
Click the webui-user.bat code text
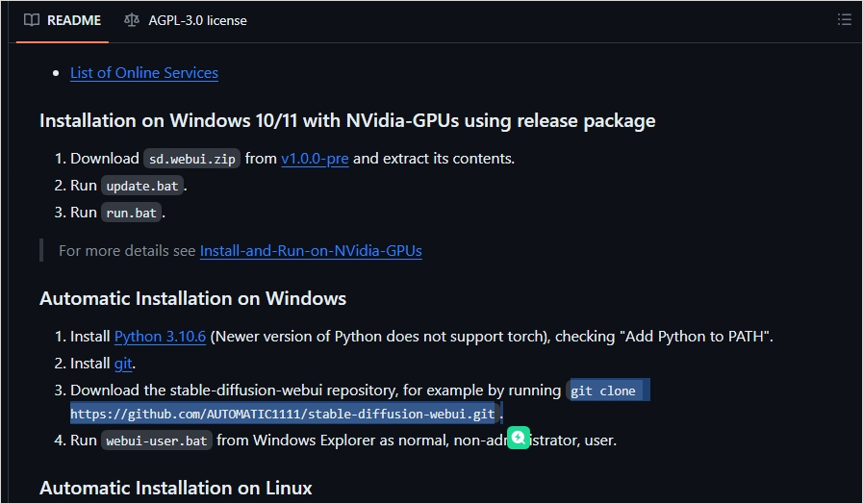156,441
